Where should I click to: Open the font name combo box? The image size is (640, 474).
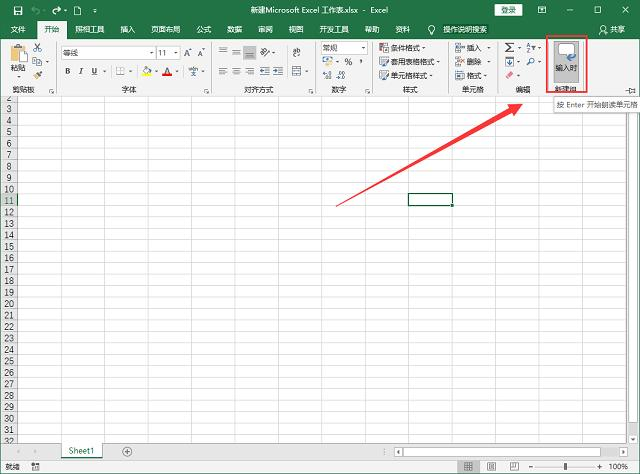[108, 53]
